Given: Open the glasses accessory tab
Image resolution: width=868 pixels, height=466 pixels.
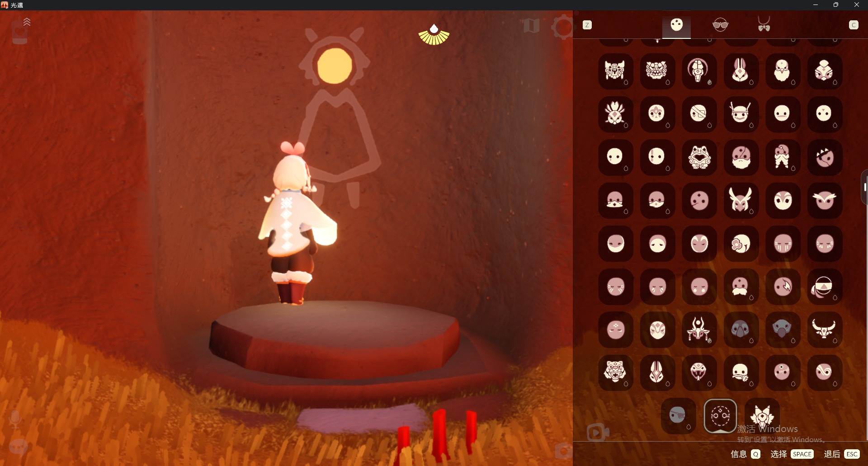Looking at the screenshot, I should click(720, 25).
